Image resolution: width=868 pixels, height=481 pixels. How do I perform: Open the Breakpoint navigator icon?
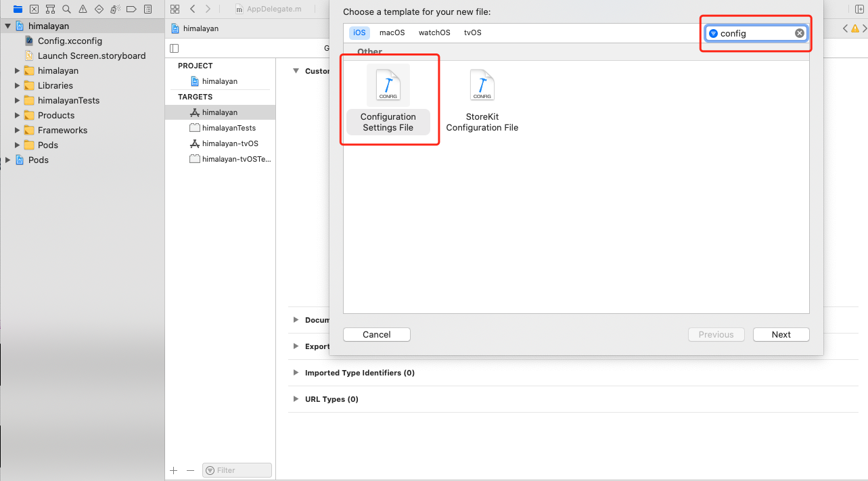click(x=131, y=9)
